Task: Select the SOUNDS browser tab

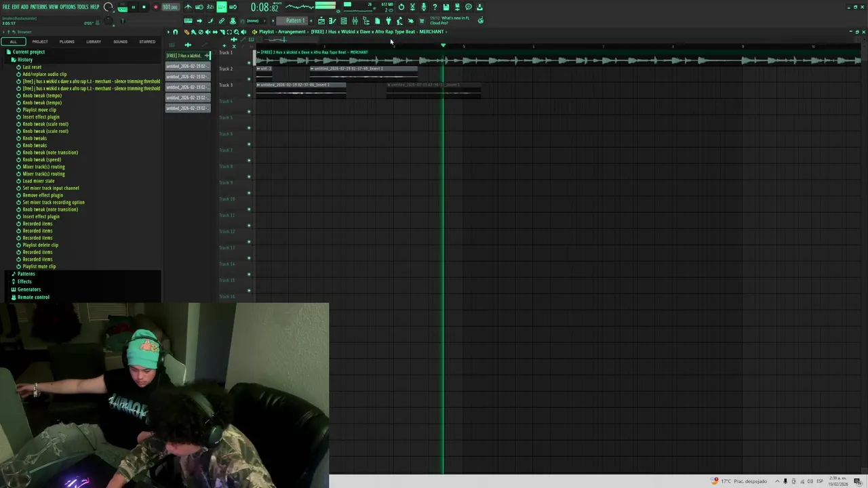Action: click(120, 42)
